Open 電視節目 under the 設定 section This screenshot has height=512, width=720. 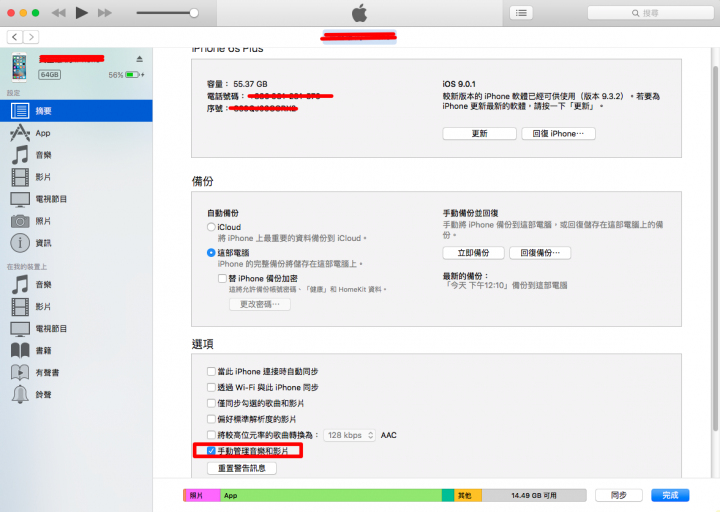76,199
